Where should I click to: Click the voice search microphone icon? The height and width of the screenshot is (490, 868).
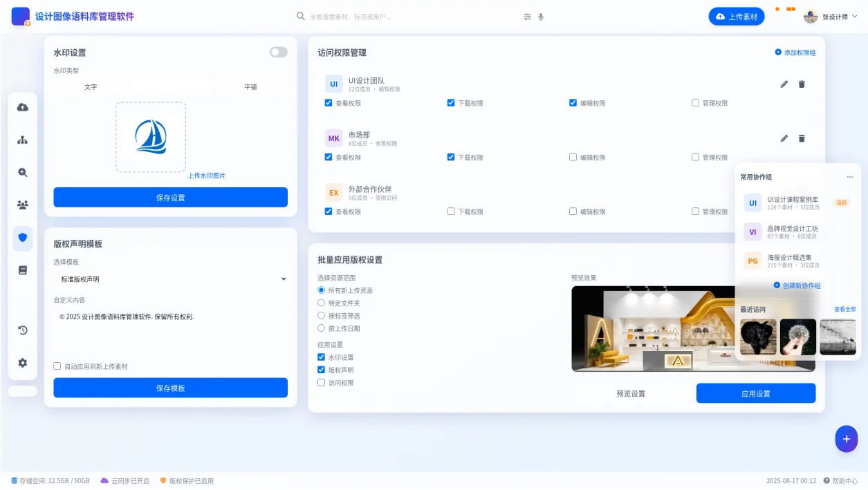coord(541,17)
